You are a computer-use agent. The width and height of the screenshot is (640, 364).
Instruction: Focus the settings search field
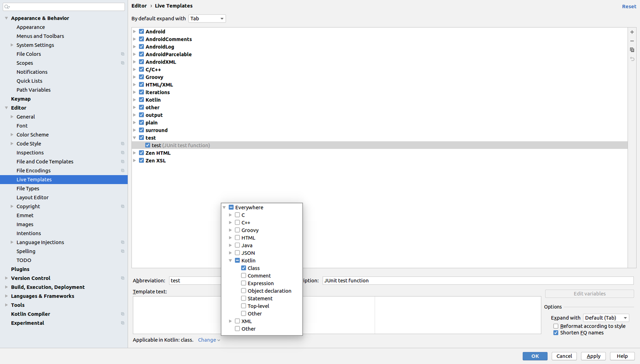(64, 7)
